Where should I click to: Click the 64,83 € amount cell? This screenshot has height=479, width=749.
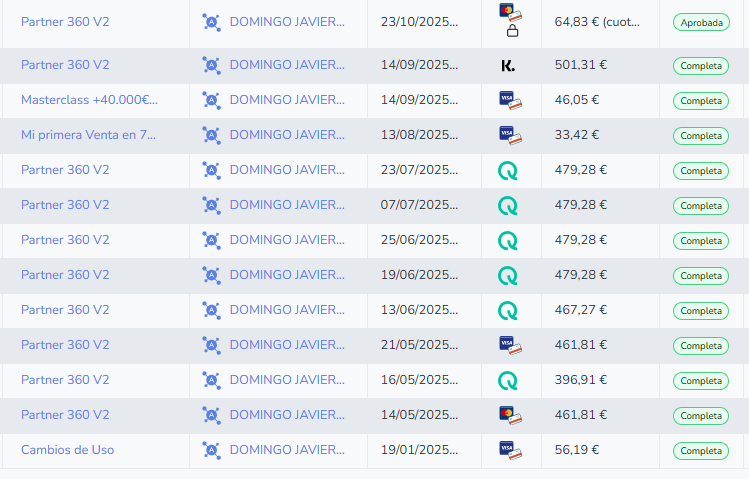[x=597, y=21]
